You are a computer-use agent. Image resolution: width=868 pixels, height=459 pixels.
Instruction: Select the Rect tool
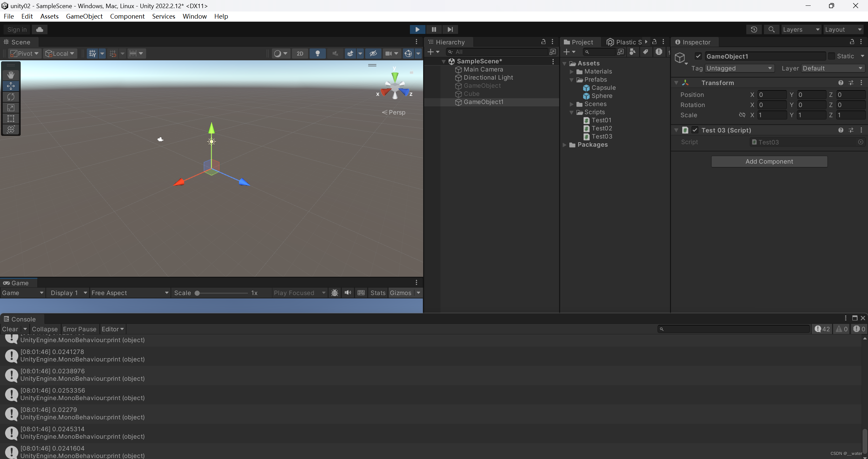pyautogui.click(x=11, y=119)
